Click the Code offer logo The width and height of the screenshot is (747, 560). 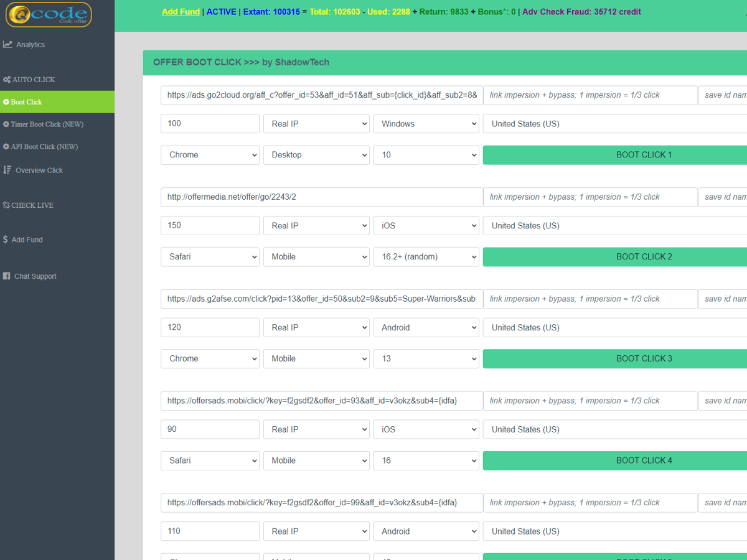point(49,15)
